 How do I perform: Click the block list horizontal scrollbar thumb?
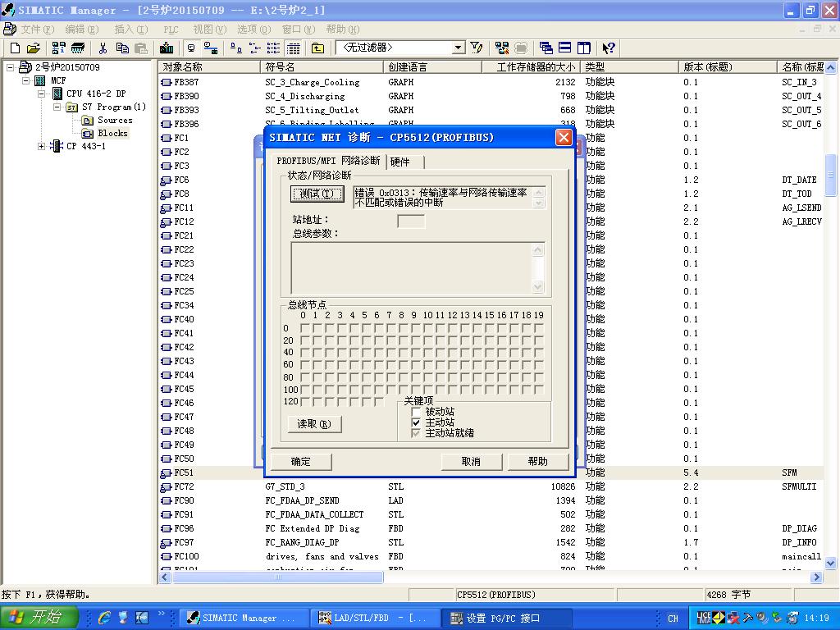[x=277, y=577]
